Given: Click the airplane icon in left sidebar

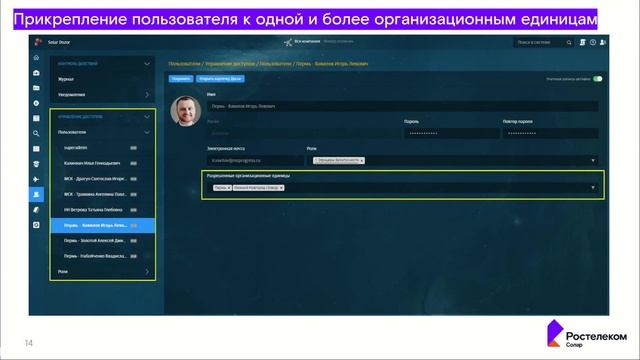Looking at the screenshot, I should point(36,179).
